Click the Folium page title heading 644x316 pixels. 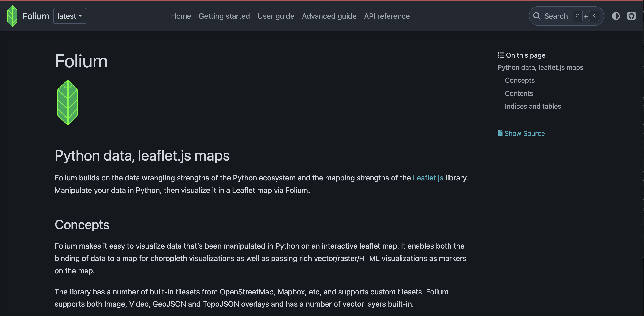click(x=81, y=61)
